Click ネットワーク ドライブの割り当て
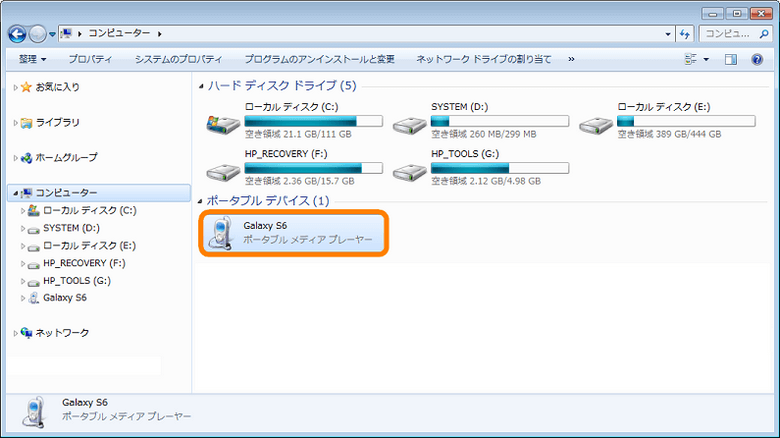This screenshot has width=780, height=438. 484,59
